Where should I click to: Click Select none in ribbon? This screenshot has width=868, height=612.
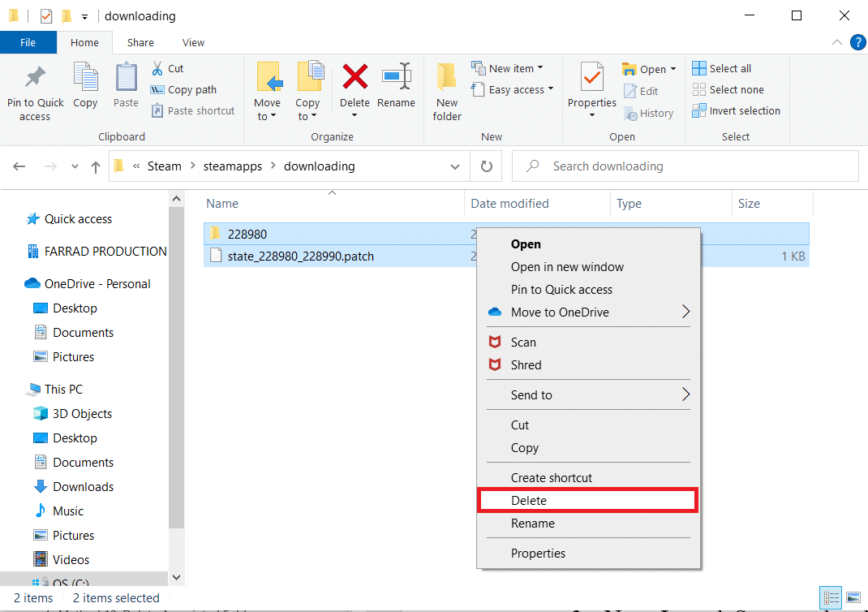click(728, 90)
